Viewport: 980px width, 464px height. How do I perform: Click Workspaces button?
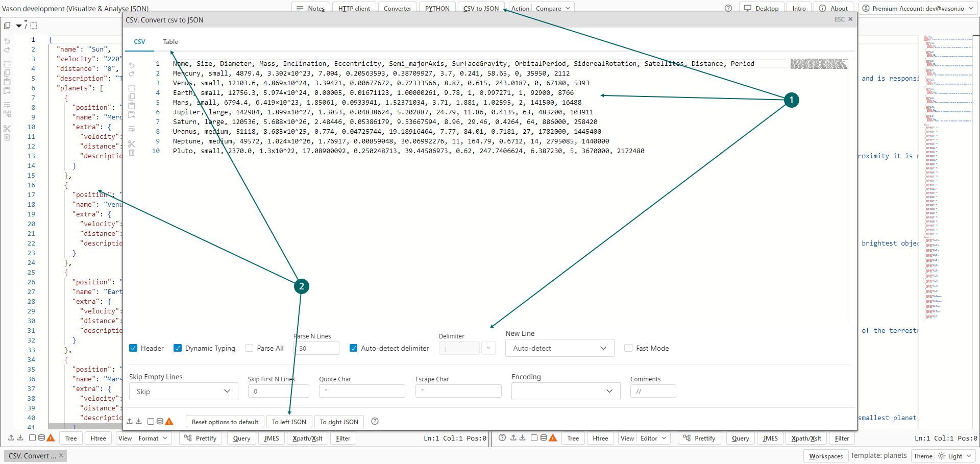pyautogui.click(x=826, y=456)
